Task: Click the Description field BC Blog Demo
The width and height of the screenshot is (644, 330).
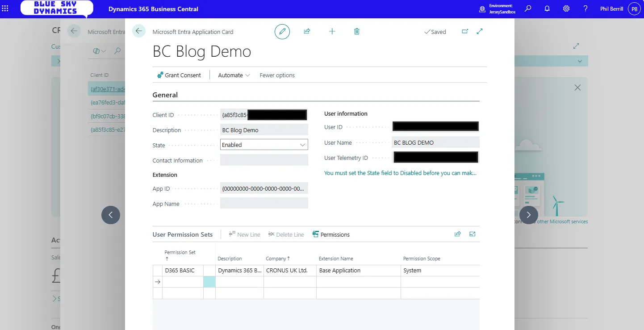Action: pos(264,130)
